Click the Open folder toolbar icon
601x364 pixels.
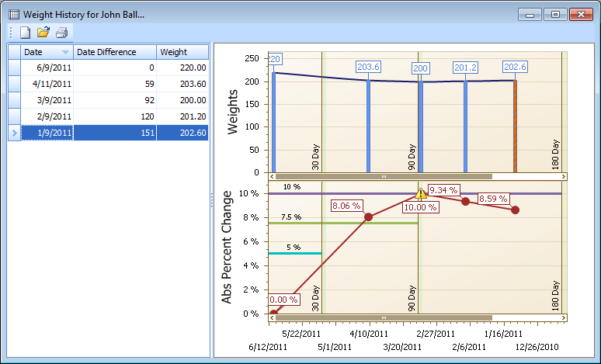43,32
